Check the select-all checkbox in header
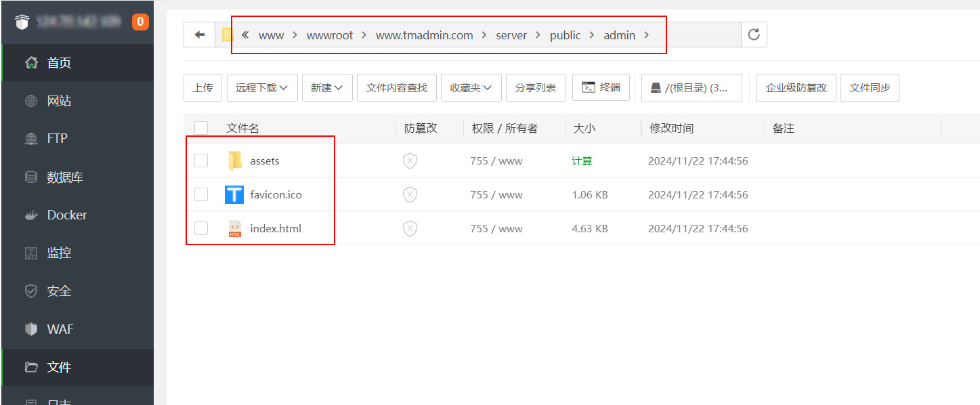Viewport: 980px width, 405px height. pos(201,128)
